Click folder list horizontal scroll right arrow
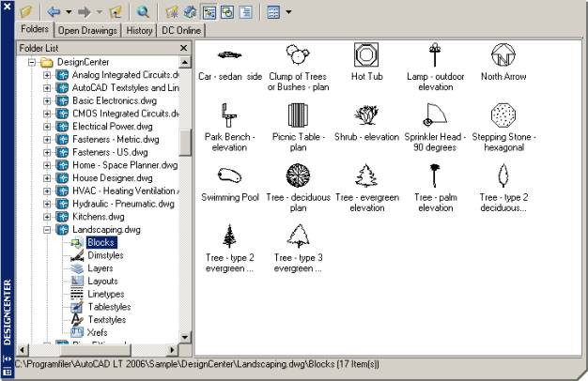 (x=172, y=350)
